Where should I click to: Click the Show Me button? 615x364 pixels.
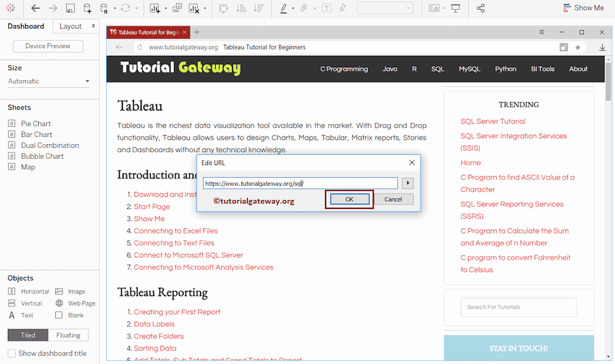[x=583, y=8]
